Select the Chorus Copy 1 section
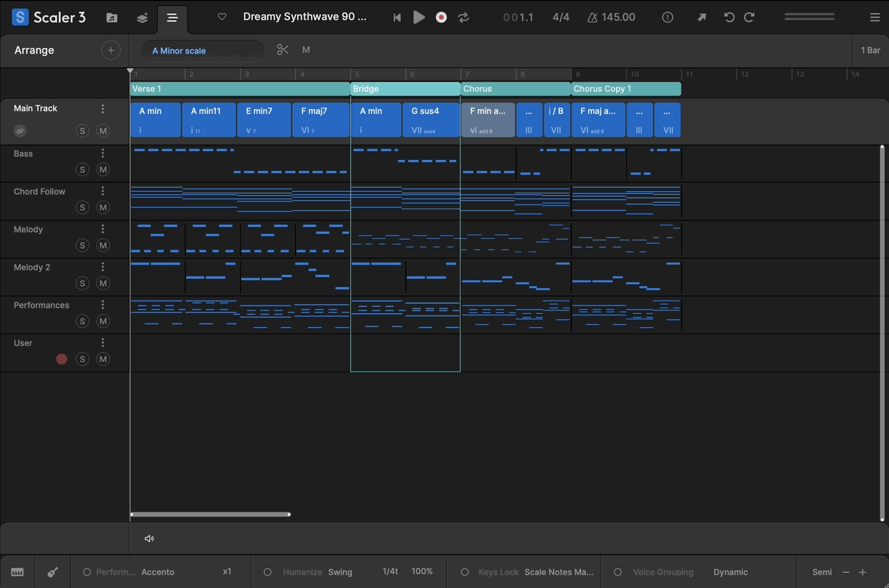889x588 pixels. click(x=626, y=89)
